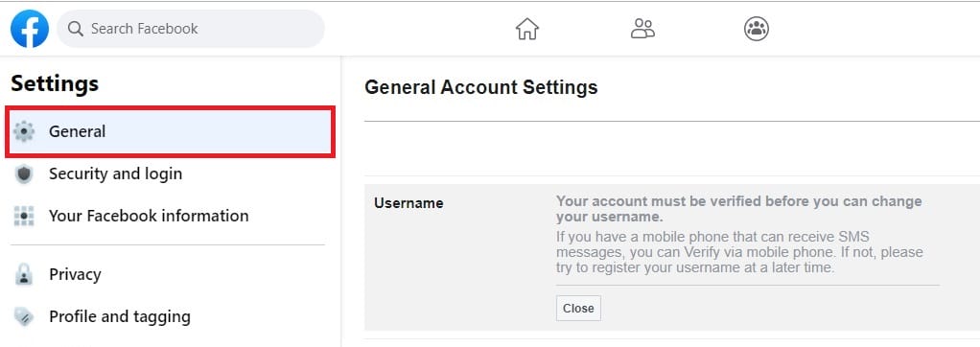Click the shield icon for Security and login

(x=24, y=174)
